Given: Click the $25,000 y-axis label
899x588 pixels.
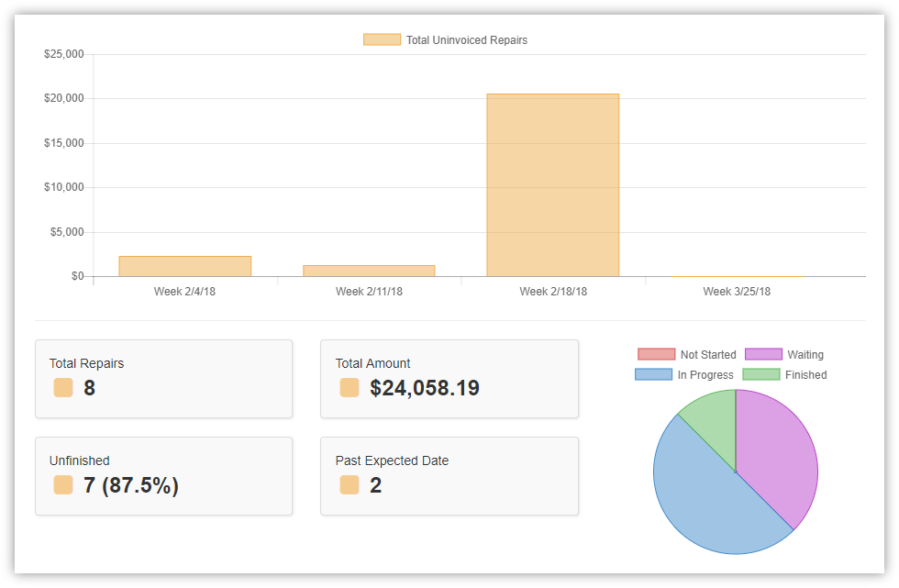Looking at the screenshot, I should pos(64,54).
